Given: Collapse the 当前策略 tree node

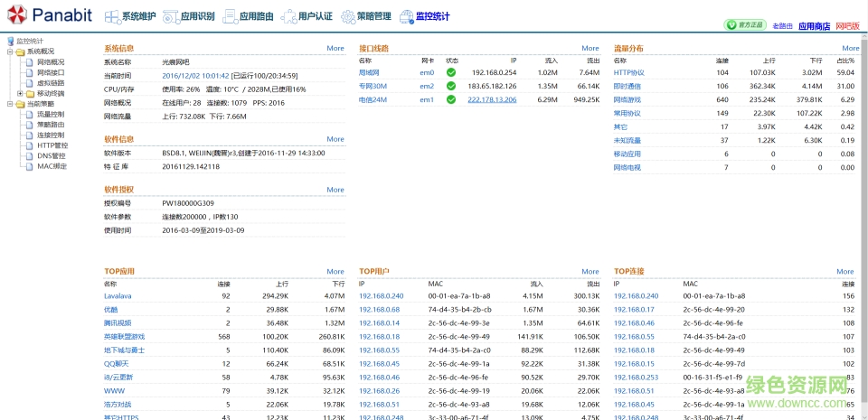Looking at the screenshot, I should tap(9, 104).
